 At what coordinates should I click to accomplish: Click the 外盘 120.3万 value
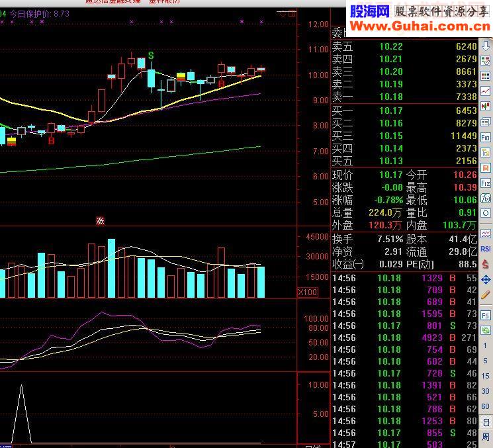click(x=385, y=226)
